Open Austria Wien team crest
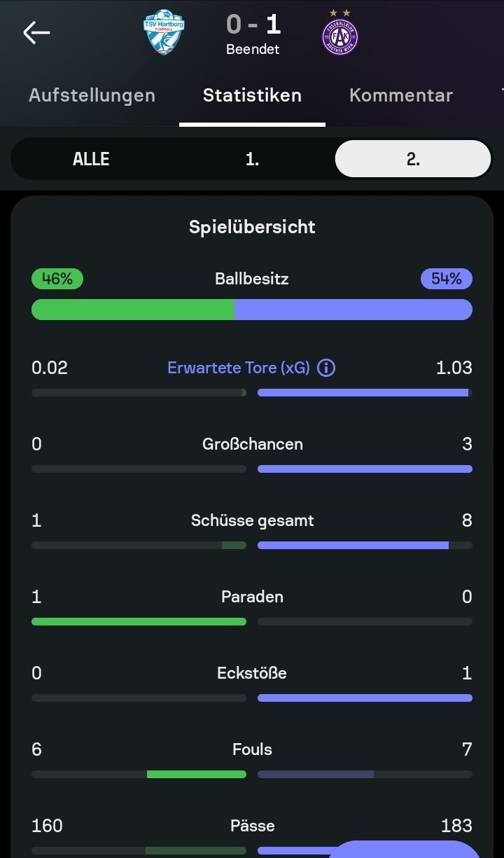 [340, 34]
